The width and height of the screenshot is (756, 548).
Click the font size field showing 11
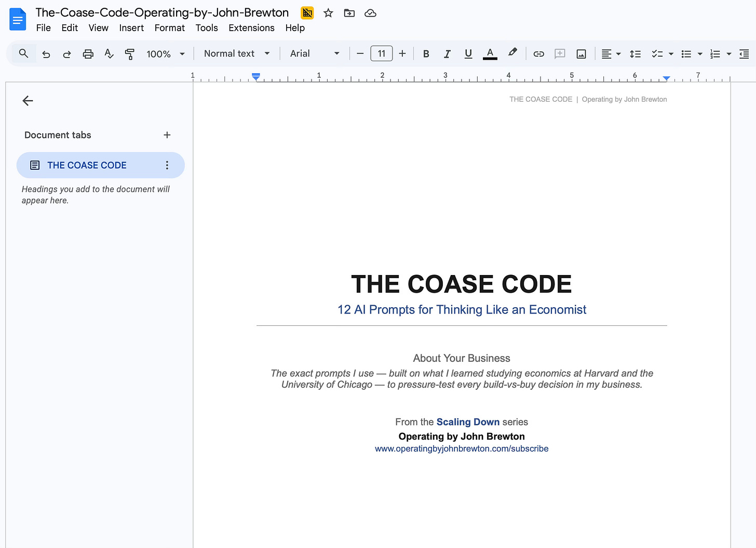[x=381, y=53]
